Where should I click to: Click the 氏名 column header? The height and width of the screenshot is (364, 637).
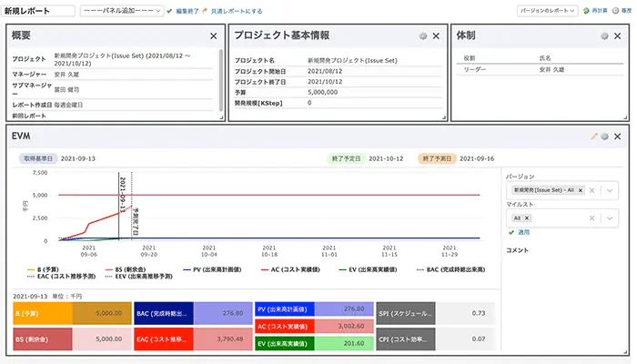pos(545,58)
